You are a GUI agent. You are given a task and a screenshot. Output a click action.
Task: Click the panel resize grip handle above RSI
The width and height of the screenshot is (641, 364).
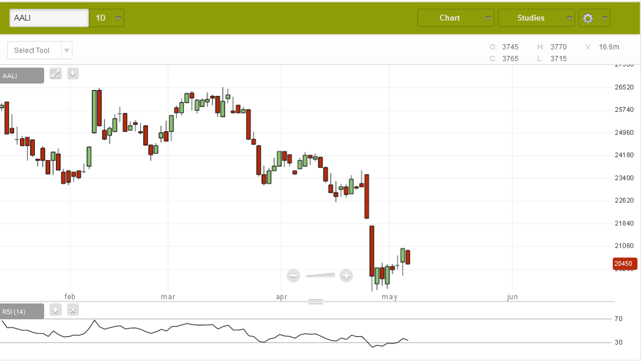point(316,302)
